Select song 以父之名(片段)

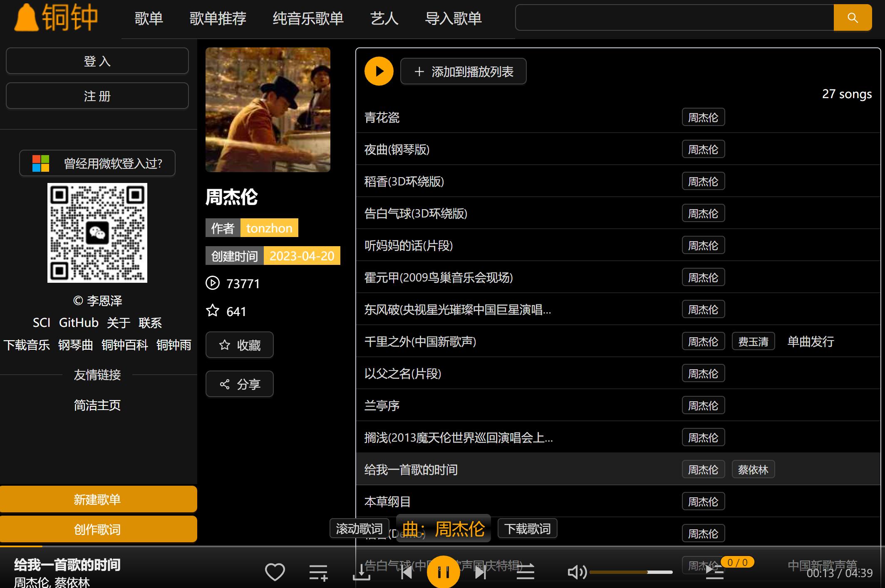coord(403,374)
